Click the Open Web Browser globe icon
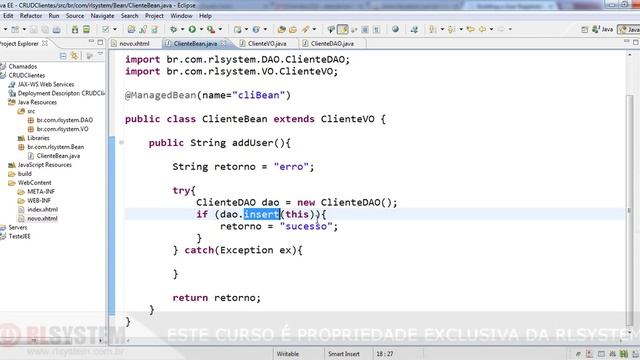 (x=395, y=29)
